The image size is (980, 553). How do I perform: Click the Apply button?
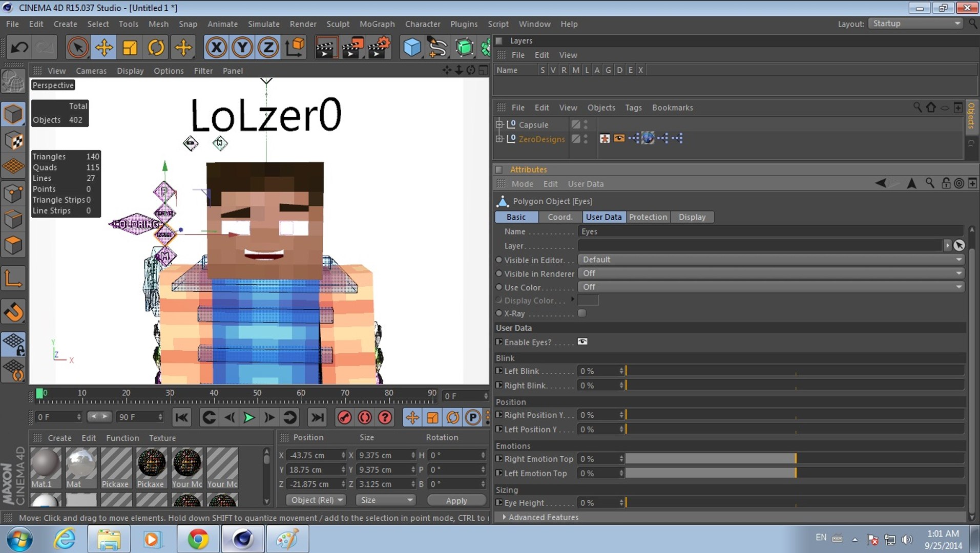(456, 501)
